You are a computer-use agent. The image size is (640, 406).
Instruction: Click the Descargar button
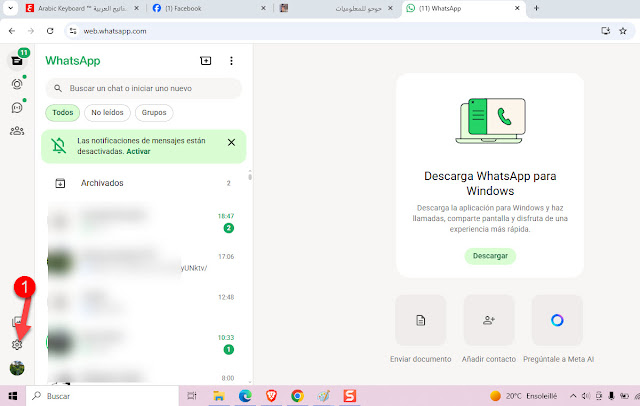click(489, 256)
